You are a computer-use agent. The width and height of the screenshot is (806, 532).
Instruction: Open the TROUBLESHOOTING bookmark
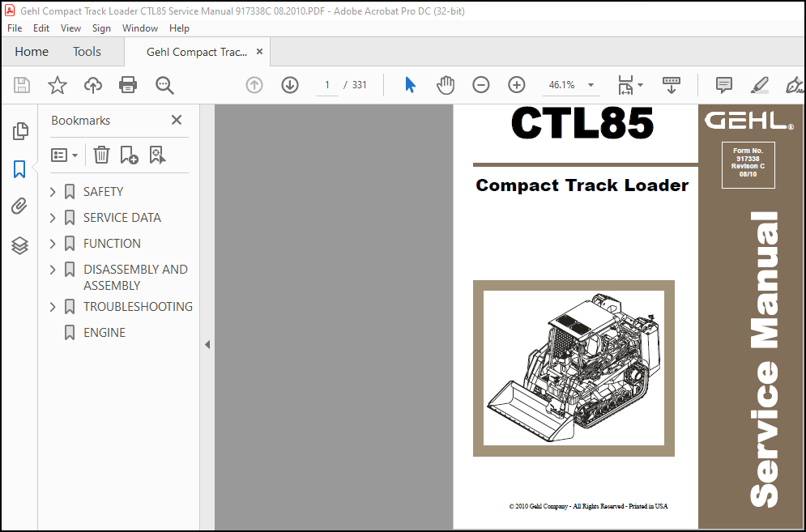click(x=139, y=307)
